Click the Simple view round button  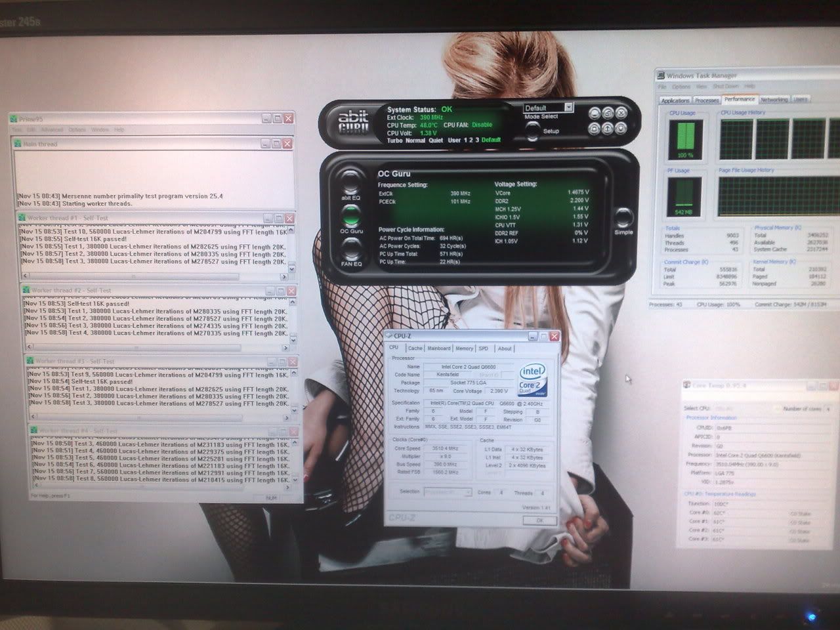coord(623,217)
